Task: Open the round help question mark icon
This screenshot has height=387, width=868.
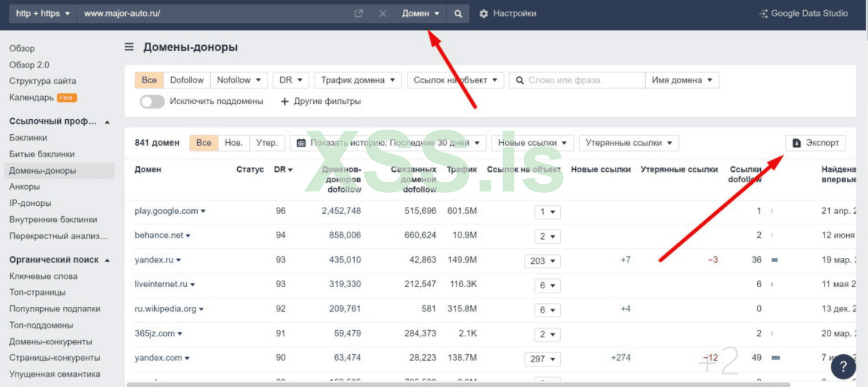Action: tap(843, 366)
